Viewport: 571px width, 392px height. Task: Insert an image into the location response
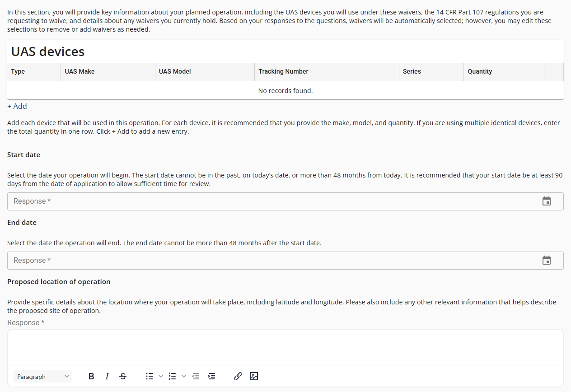point(254,376)
